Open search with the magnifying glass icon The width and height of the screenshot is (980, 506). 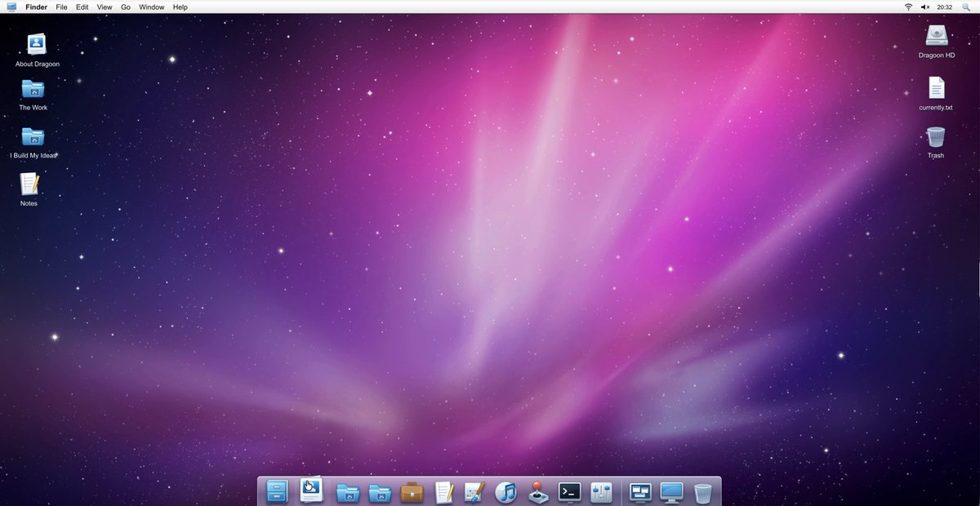click(x=966, y=7)
